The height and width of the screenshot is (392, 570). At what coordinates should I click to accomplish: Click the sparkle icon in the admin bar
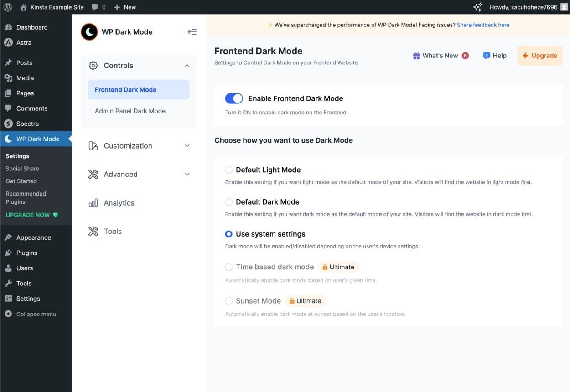click(x=477, y=7)
